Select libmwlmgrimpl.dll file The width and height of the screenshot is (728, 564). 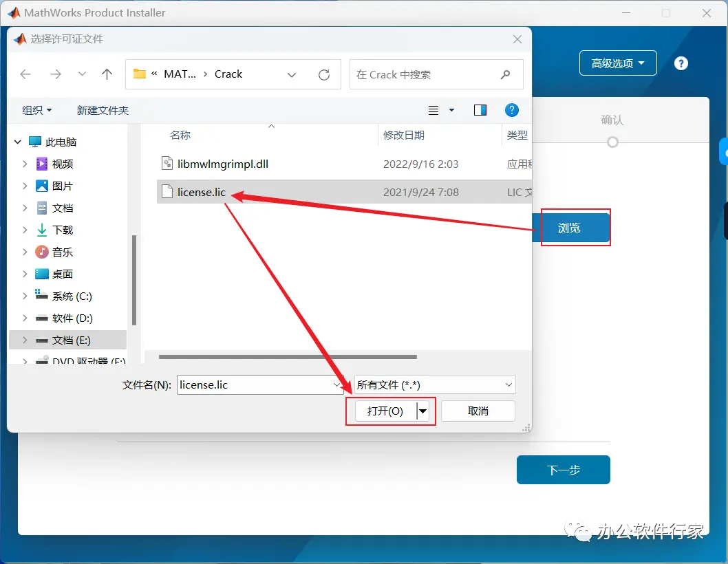point(223,164)
